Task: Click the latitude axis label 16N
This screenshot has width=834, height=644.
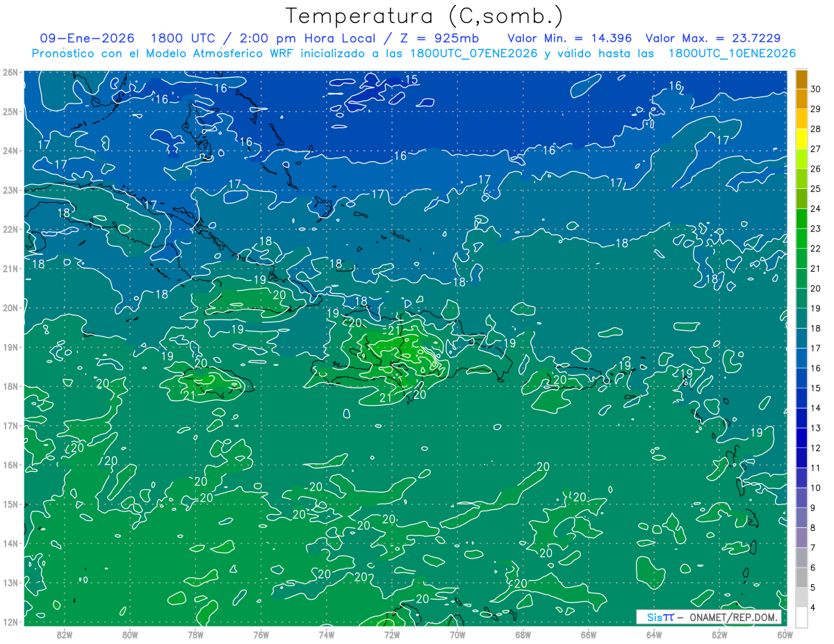Action: point(10,465)
